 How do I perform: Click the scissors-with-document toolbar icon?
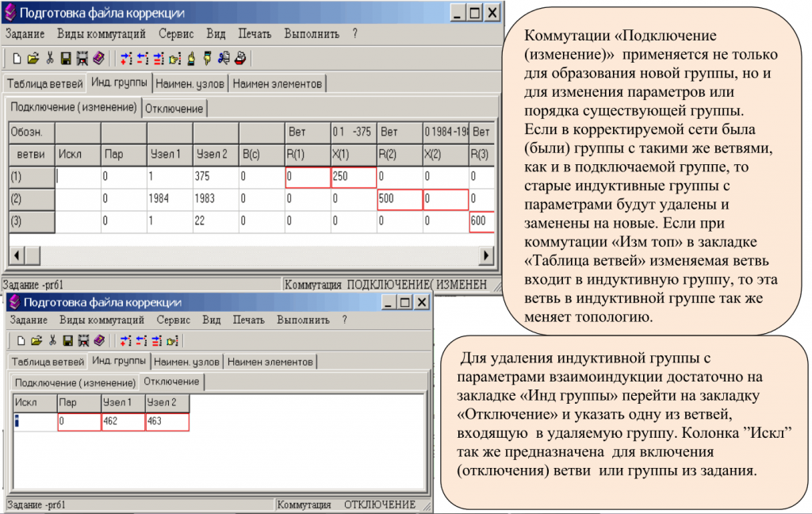[224, 57]
